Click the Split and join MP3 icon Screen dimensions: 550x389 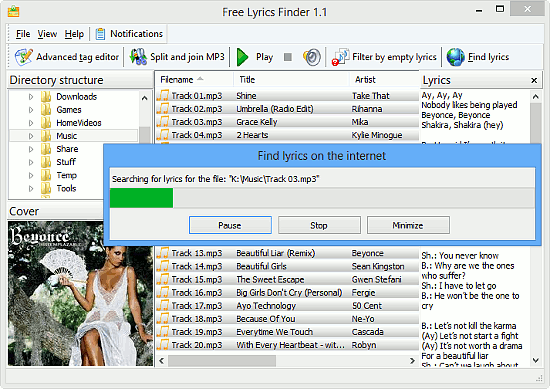point(138,57)
